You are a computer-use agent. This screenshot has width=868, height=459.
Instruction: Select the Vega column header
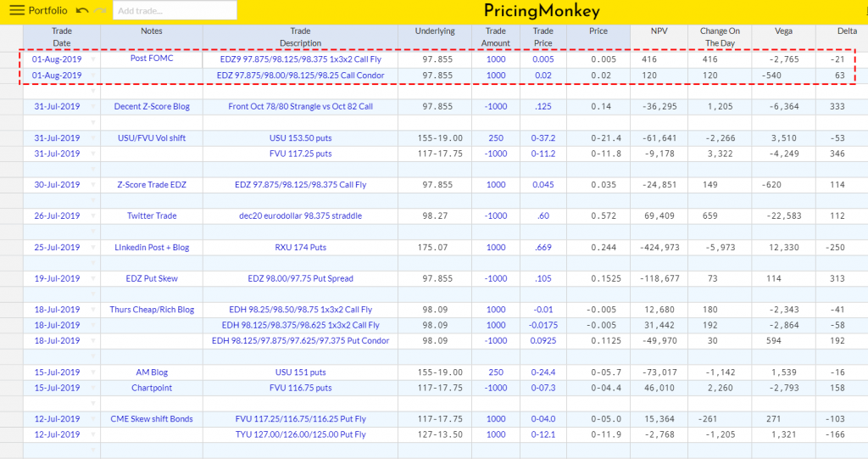point(783,37)
